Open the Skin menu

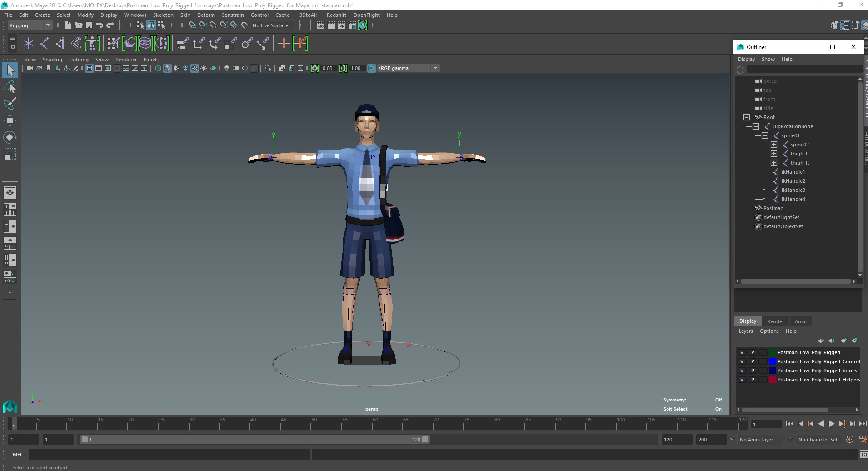tap(185, 15)
